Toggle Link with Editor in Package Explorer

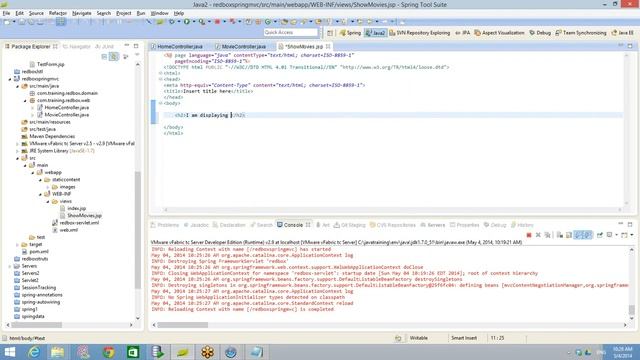click(x=114, y=56)
